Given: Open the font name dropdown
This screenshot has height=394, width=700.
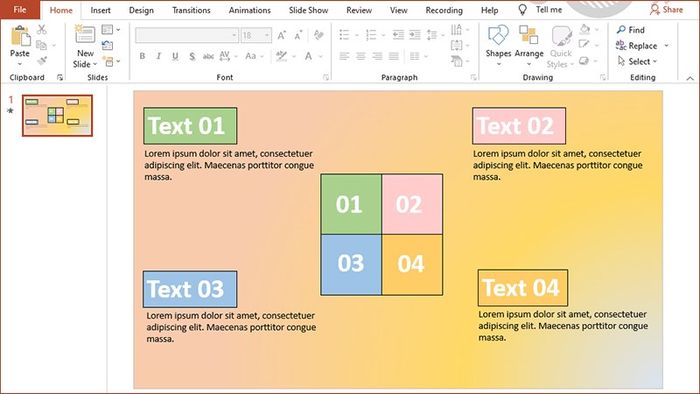Looking at the screenshot, I should [x=234, y=35].
